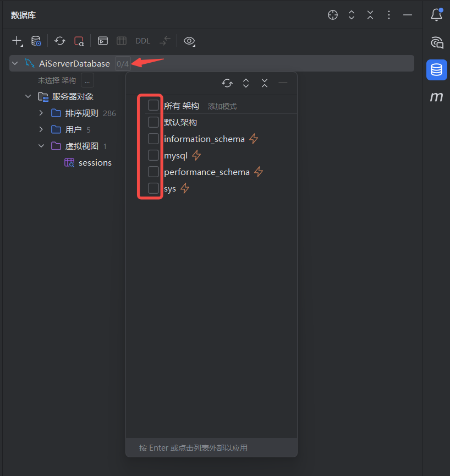Click the red disconnect data source icon
This screenshot has width=450, height=476.
coord(79,41)
